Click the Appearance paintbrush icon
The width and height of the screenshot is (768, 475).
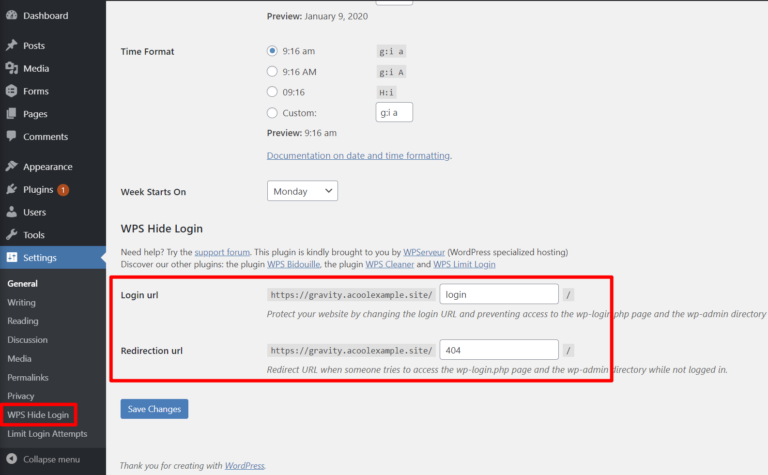point(12,167)
